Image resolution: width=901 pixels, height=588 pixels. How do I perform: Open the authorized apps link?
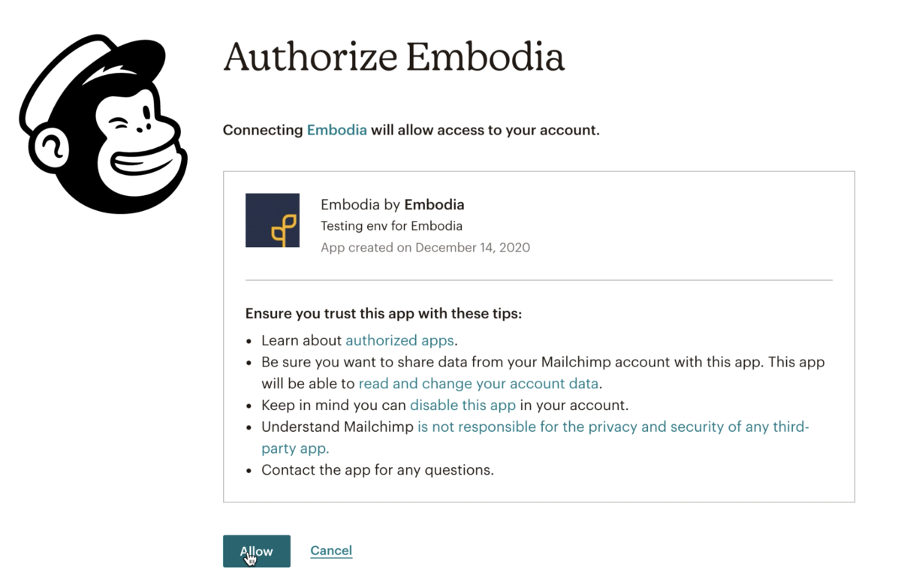coord(399,340)
